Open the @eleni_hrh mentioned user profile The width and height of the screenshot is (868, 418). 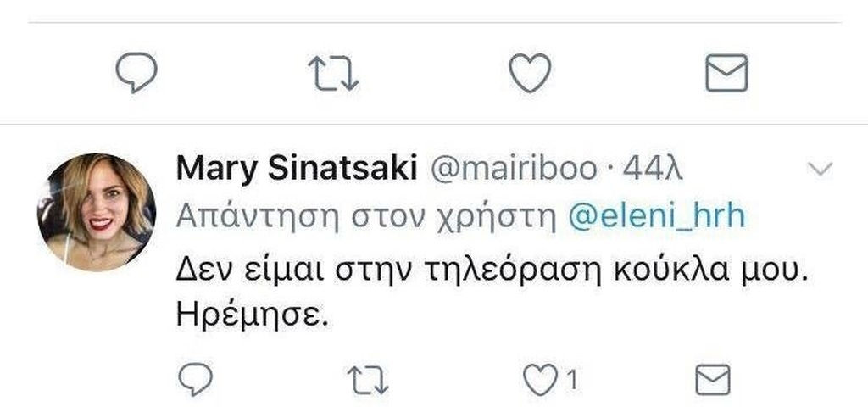pyautogui.click(x=655, y=216)
